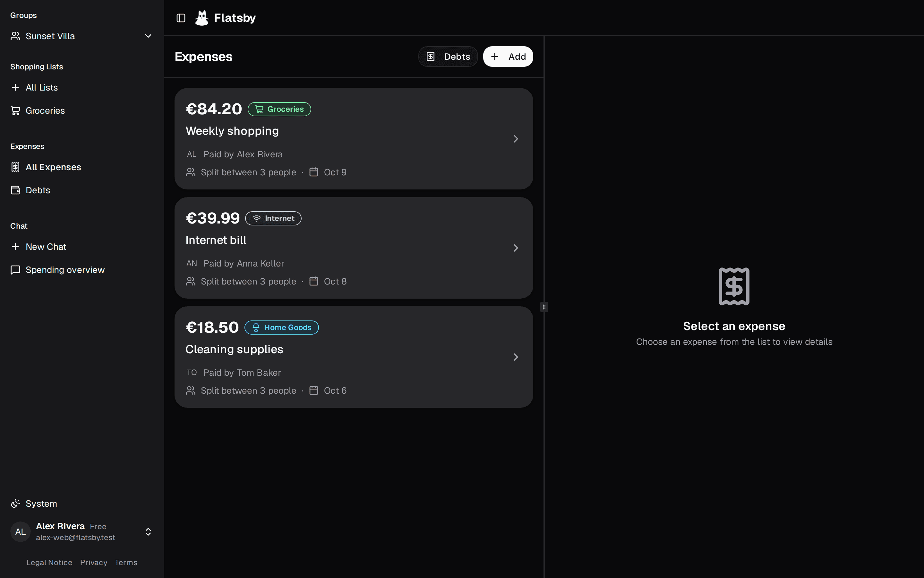The height and width of the screenshot is (578, 924).
Task: Open Weekly shopping expense chevron
Action: point(516,139)
